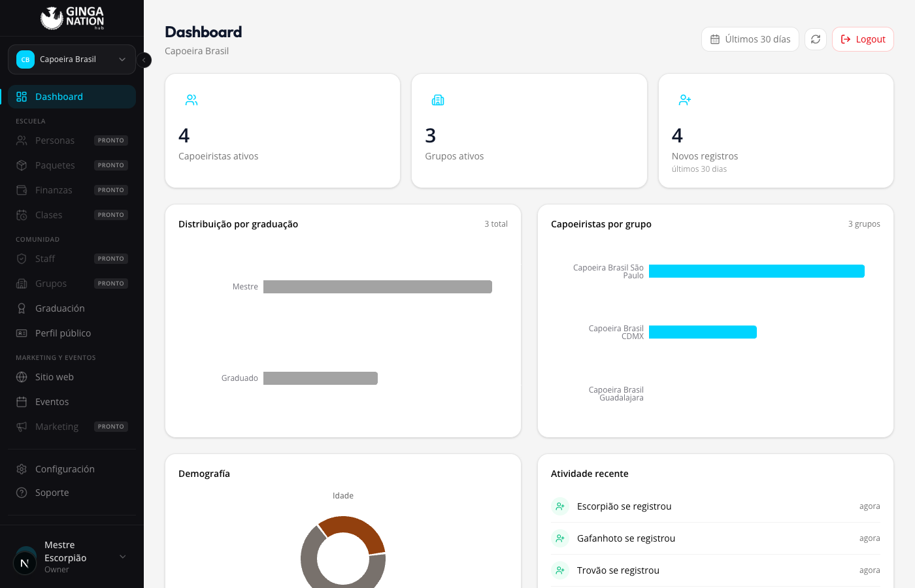
Task: Select the Mestre bar in graduation chart
Action: point(378,287)
